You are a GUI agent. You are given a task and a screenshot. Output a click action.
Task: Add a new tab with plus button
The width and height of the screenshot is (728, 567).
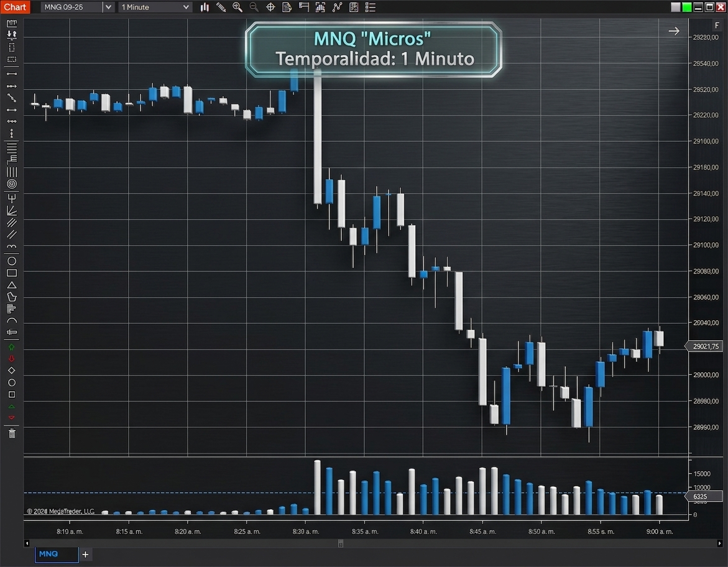[x=85, y=554]
